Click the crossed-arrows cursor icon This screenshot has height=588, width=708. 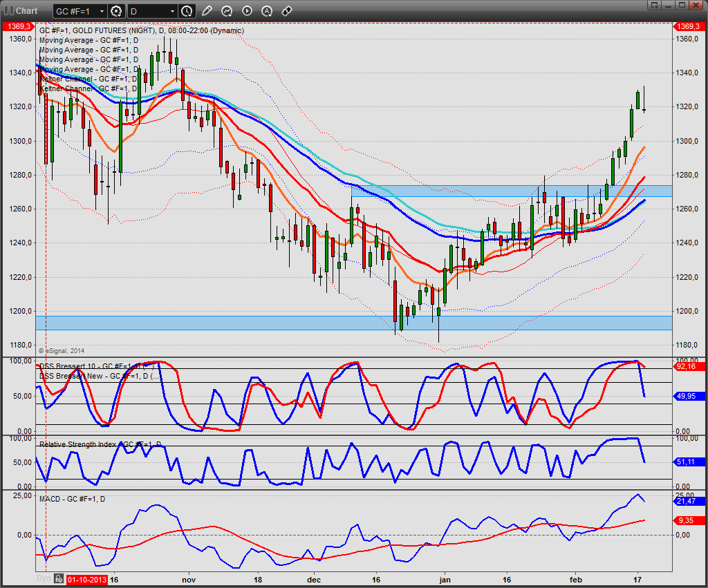point(286,11)
